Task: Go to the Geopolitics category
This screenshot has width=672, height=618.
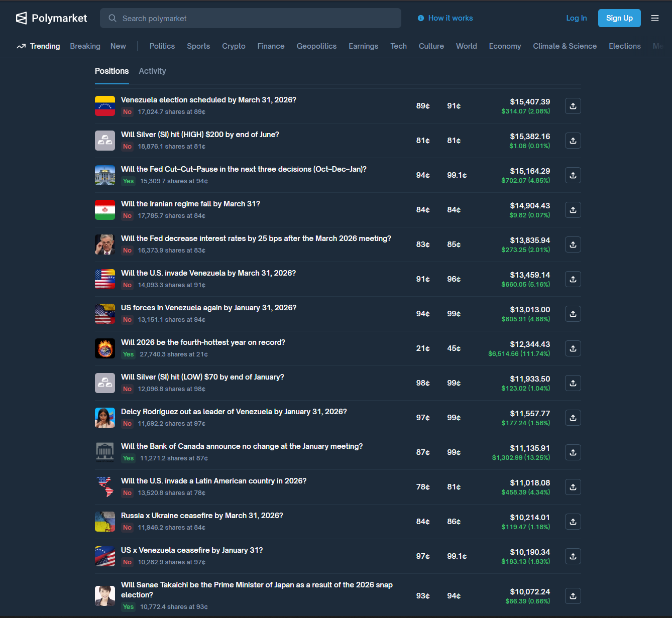Action: pyautogui.click(x=316, y=46)
